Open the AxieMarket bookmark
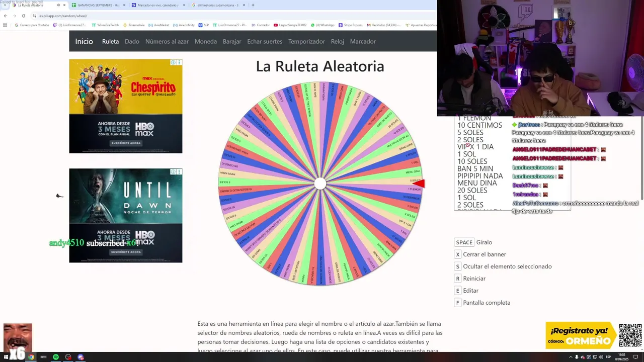 coord(159,25)
